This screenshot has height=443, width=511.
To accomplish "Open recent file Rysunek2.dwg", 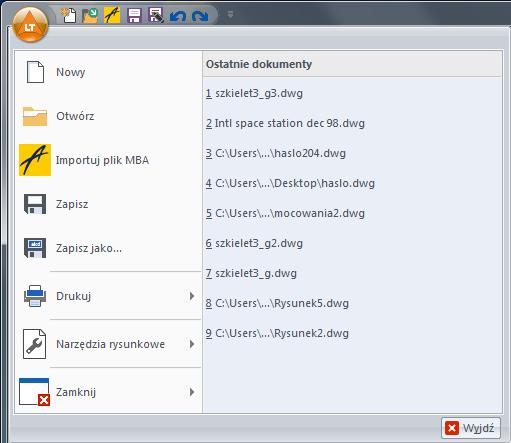I will pyautogui.click(x=277, y=333).
